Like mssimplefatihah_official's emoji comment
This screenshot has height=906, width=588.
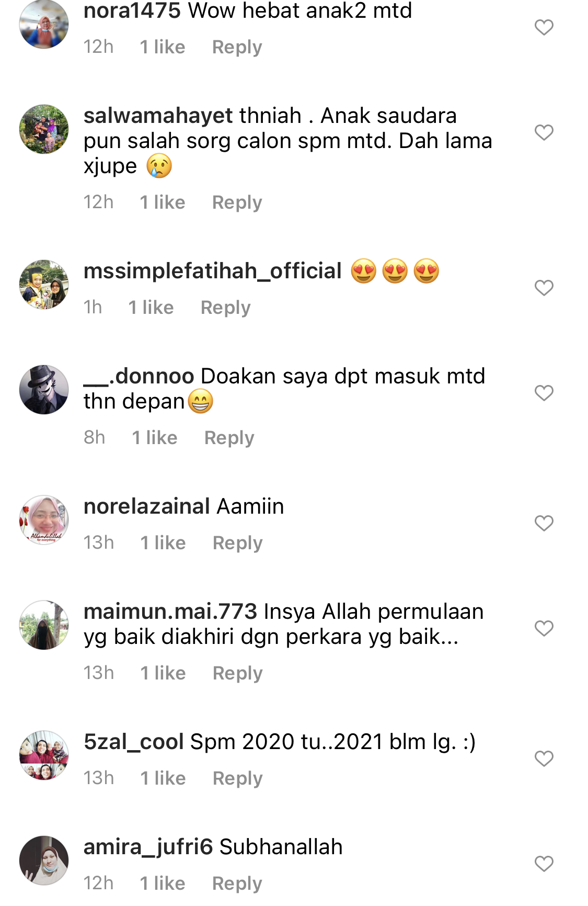(544, 288)
